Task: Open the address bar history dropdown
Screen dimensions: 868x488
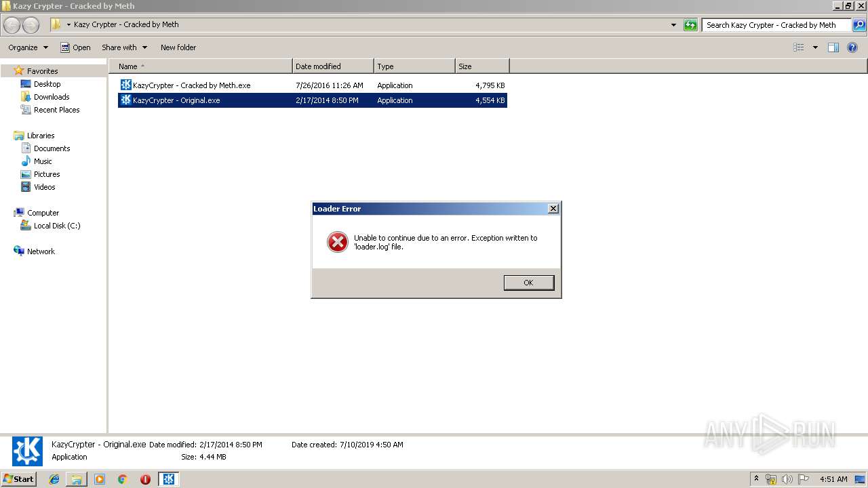Action: click(673, 25)
